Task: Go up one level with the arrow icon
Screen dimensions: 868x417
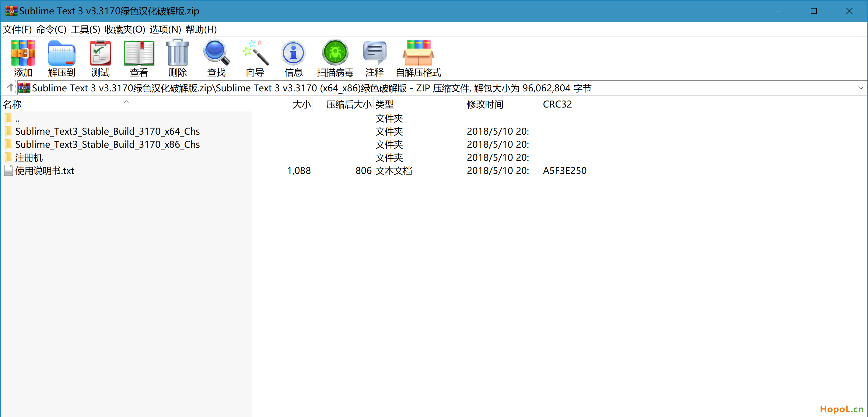Action: [10, 88]
